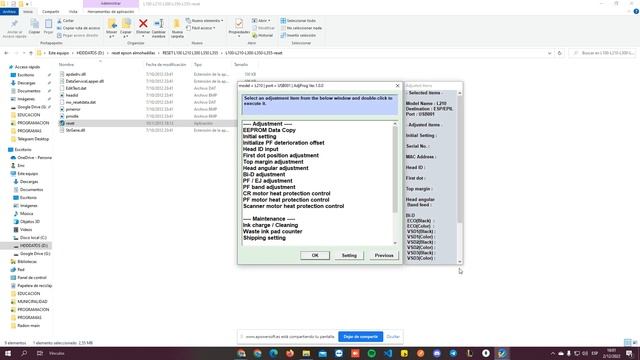
Task: Sort files by the Nombre column
Action: 67,64
